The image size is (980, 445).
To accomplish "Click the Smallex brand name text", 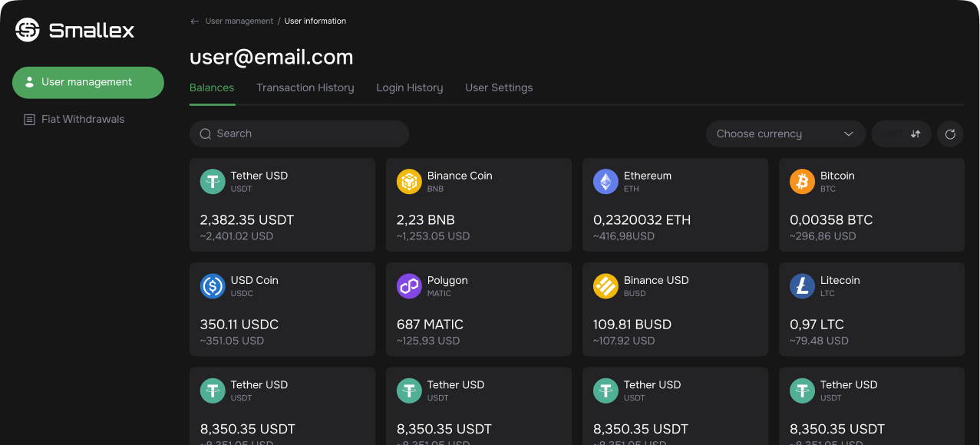I will [91, 31].
